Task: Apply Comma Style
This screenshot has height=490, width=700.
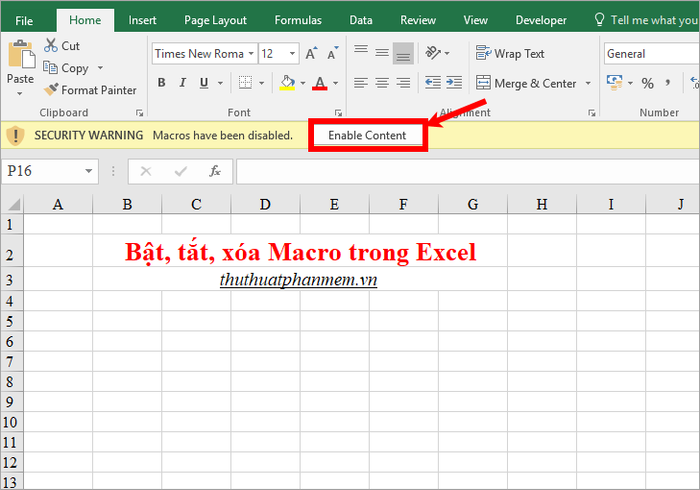Action: 668,83
